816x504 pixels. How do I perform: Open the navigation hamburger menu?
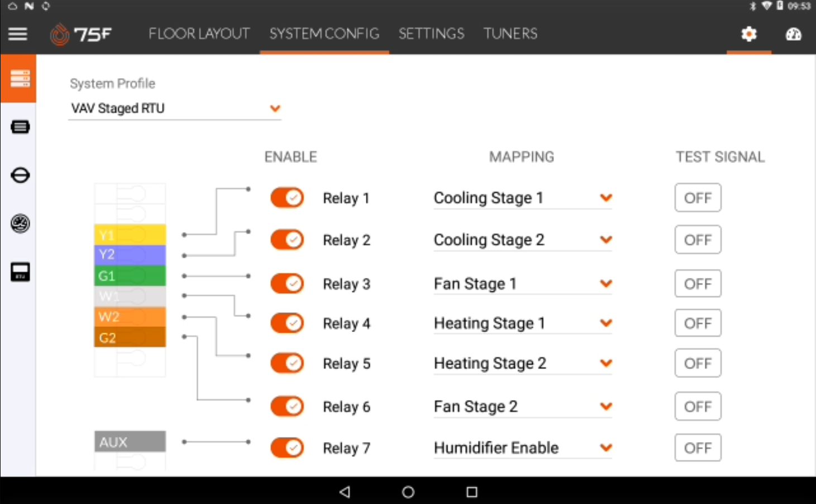click(x=17, y=34)
